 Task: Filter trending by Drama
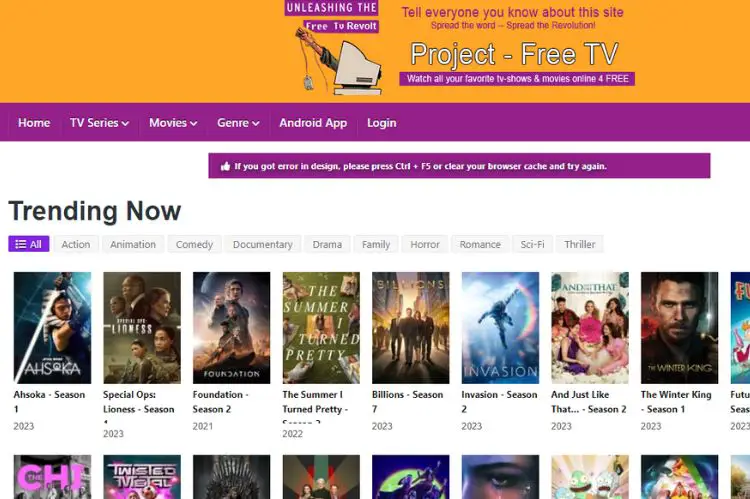[327, 244]
